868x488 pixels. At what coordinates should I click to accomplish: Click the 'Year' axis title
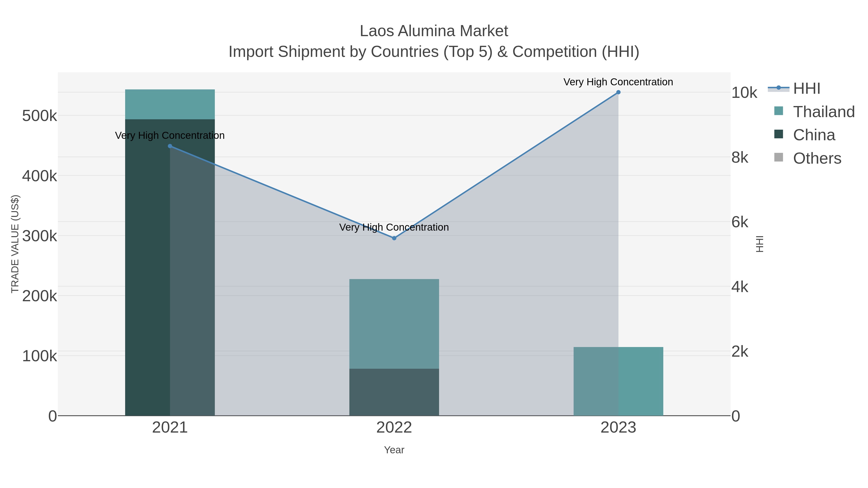(394, 450)
